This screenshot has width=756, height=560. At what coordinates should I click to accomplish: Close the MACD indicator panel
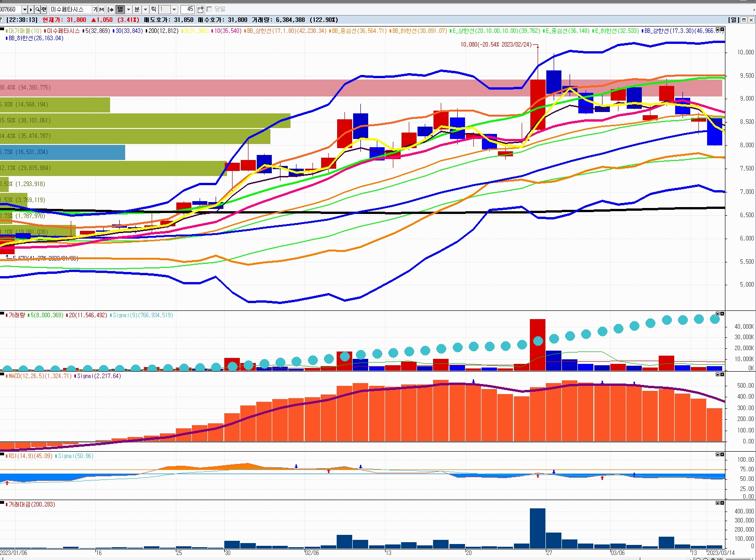[722, 374]
